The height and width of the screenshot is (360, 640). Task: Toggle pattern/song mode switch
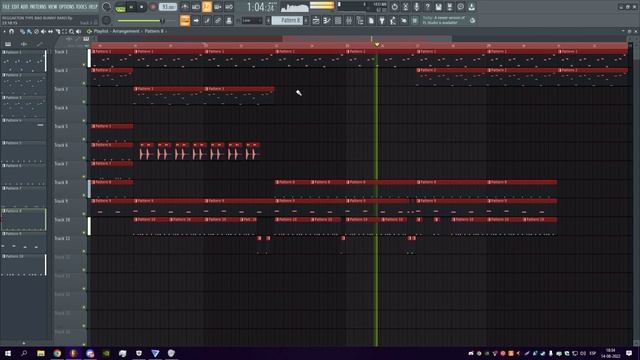[120, 7]
